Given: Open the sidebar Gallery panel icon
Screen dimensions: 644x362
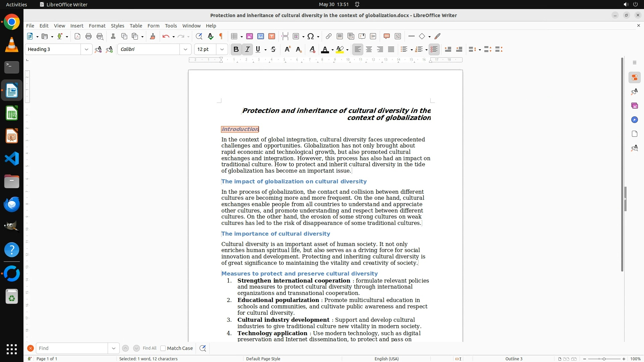Looking at the screenshot, I should coord(634,106).
